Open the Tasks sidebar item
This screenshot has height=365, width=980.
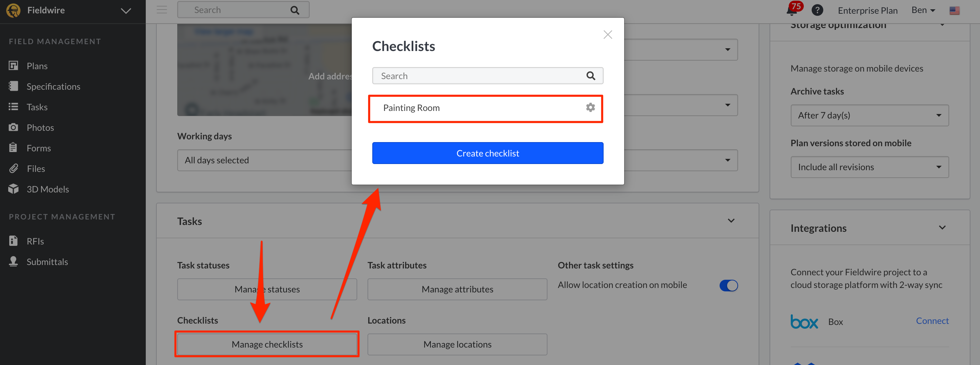pos(37,106)
